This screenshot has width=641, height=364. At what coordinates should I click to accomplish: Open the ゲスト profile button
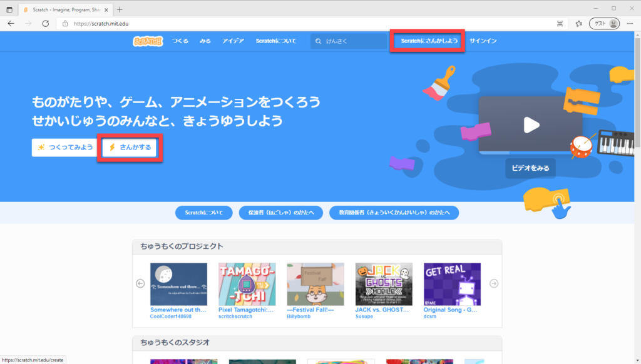(x=605, y=23)
